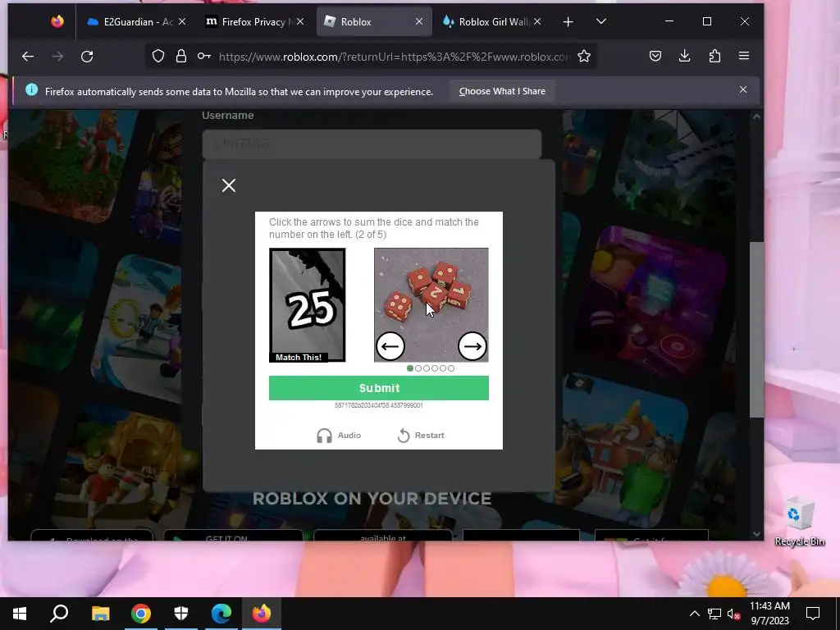Restart the captcha challenge

point(421,435)
